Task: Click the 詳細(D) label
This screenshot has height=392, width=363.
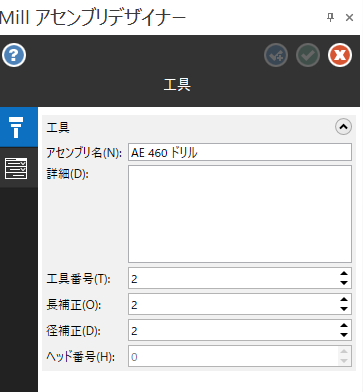Action: tap(67, 174)
